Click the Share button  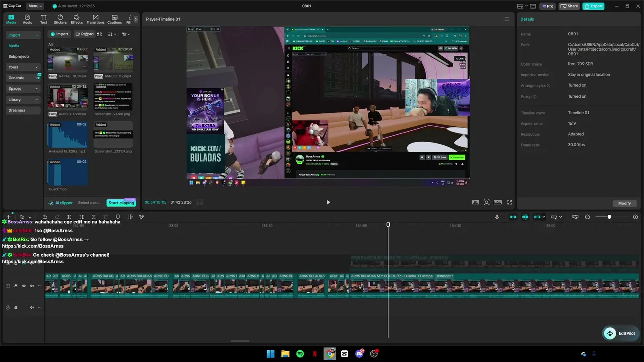click(x=570, y=6)
